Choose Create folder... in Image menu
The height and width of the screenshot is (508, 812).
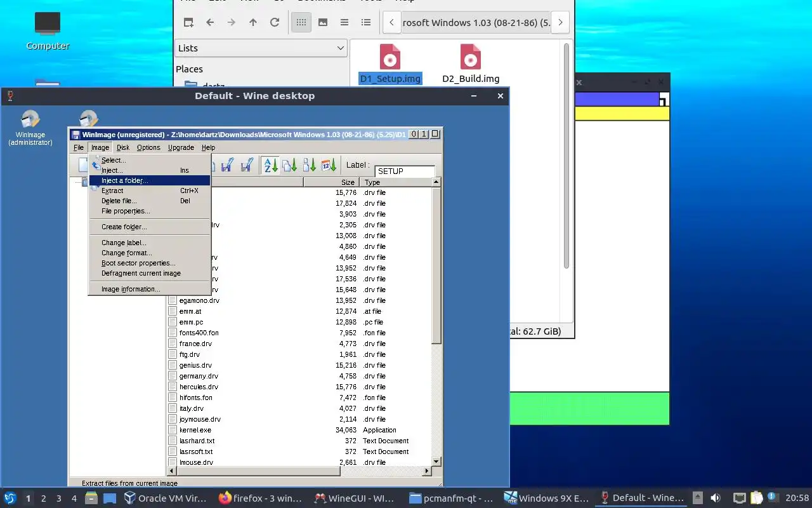point(149,227)
